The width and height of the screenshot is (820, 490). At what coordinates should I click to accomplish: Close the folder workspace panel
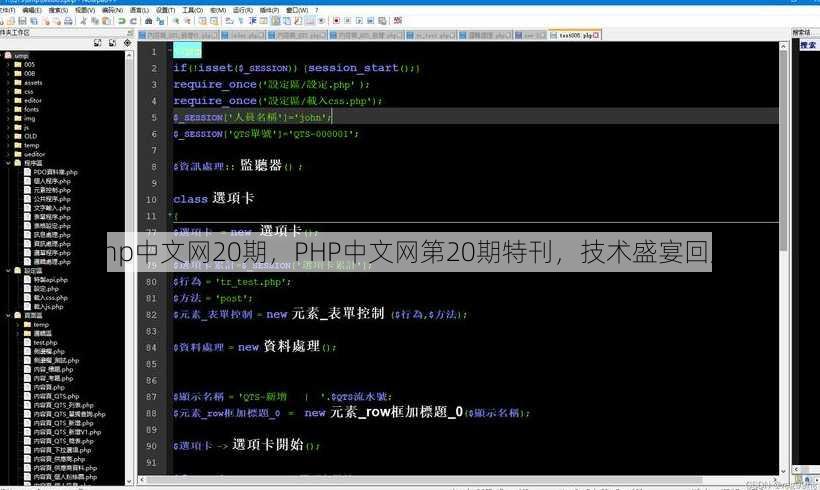[x=130, y=32]
